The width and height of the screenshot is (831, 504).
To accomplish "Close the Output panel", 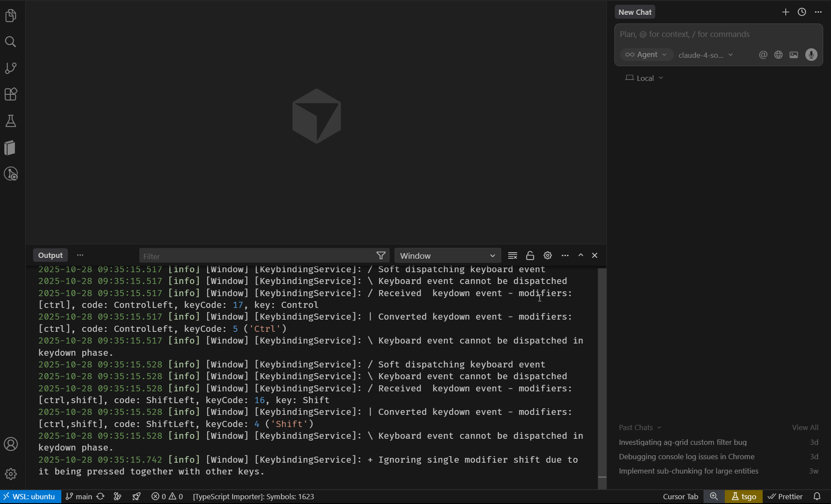I will 595,256.
